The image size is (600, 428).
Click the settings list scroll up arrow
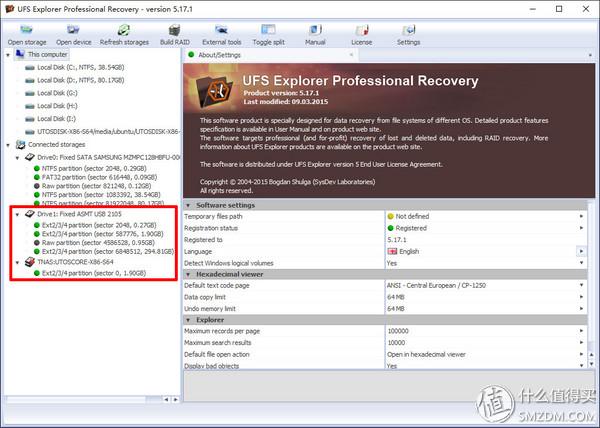pos(591,355)
